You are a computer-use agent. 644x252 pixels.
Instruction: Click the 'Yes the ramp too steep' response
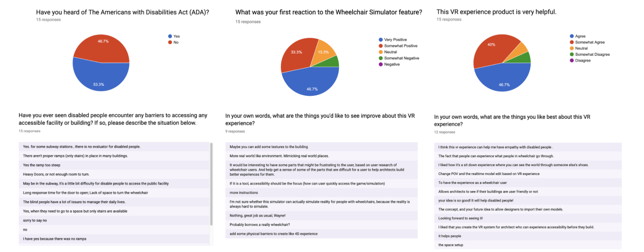tap(42, 165)
